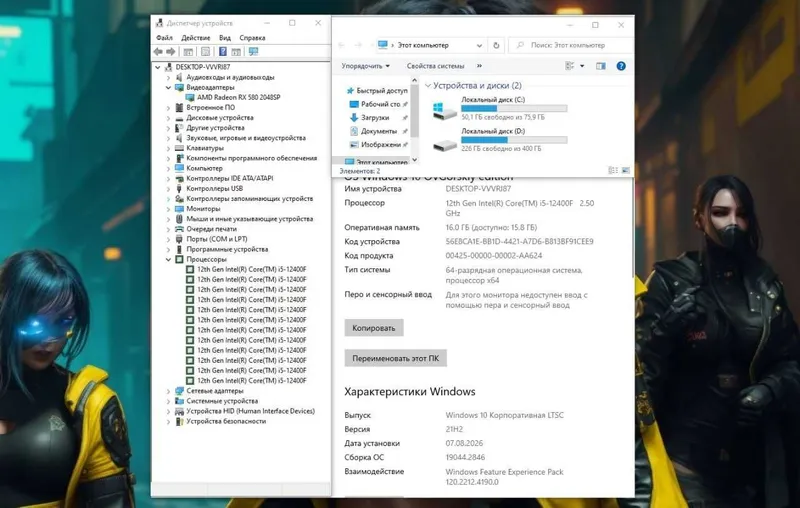Viewport: 800px width, 508px height.
Task: Click the This PC icon in the address bar
Action: tap(383, 45)
